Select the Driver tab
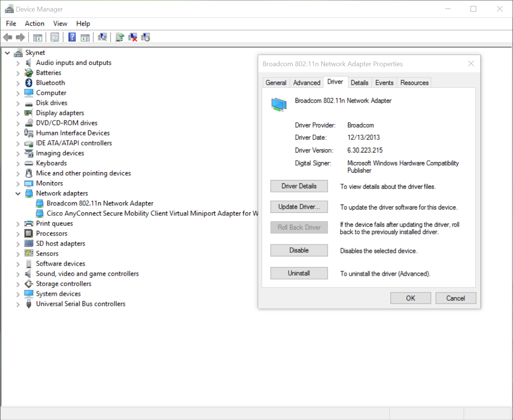This screenshot has width=513, height=420. tap(335, 82)
